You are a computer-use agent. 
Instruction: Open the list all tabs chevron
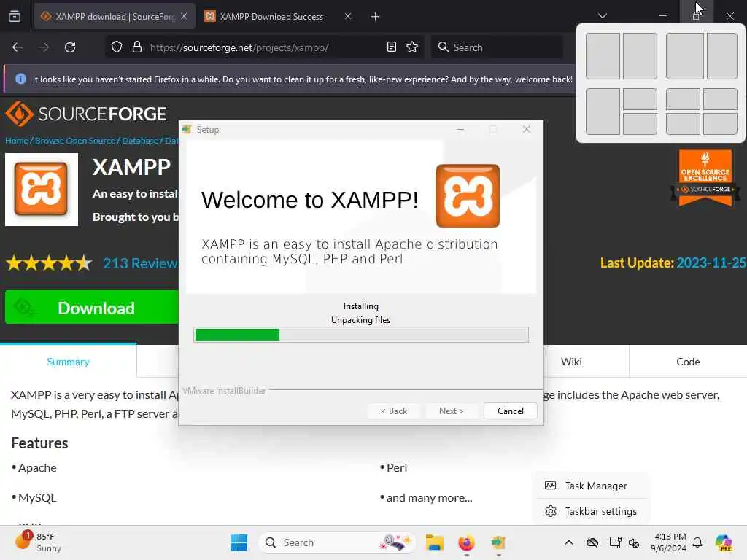point(602,16)
